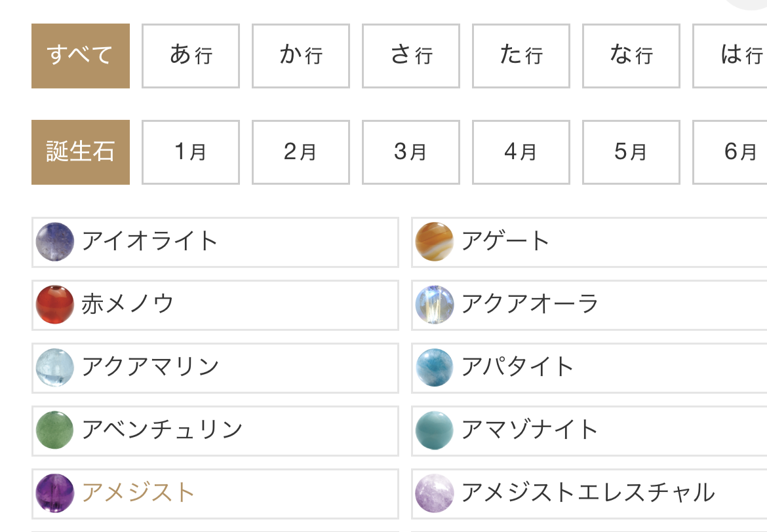Select the Amethyst Elestial lavender bead icon
Screen dimensions: 767x532
435,493
